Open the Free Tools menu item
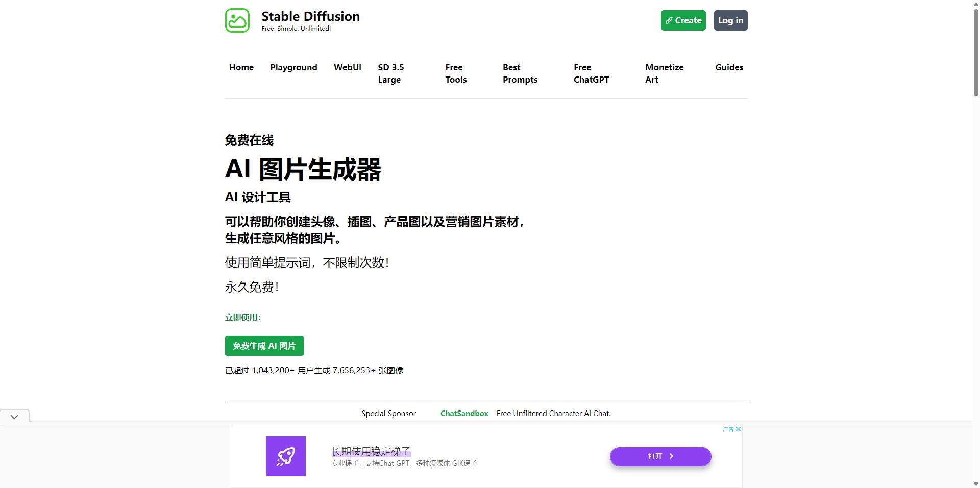The height and width of the screenshot is (488, 980). point(456,73)
